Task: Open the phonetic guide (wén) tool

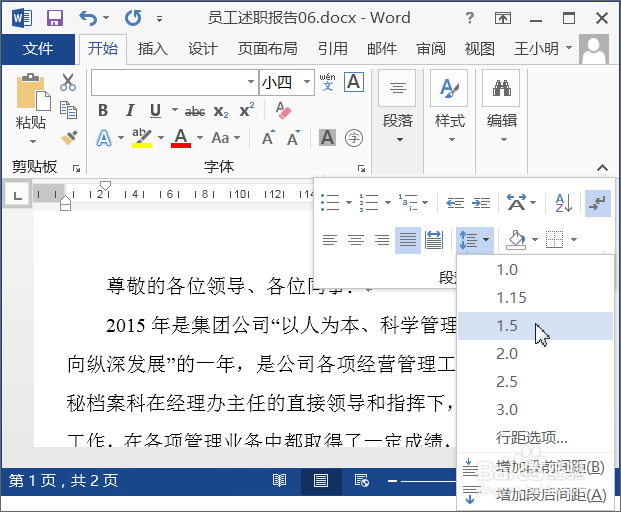Action: pyautogui.click(x=327, y=82)
